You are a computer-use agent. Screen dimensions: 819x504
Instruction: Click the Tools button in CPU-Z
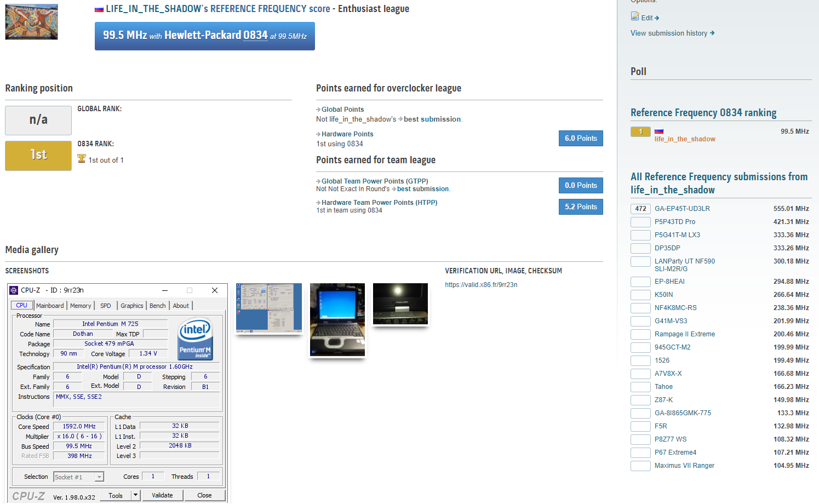116,495
